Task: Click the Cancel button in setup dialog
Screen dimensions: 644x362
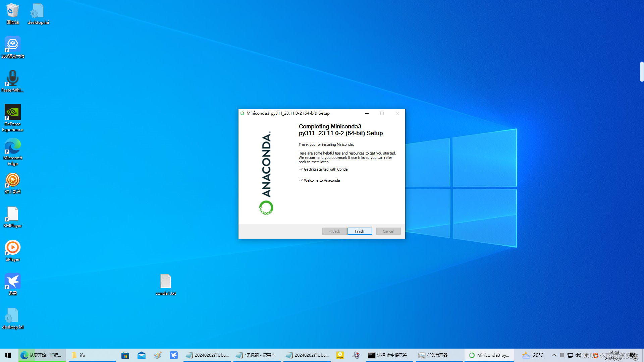Action: click(388, 231)
